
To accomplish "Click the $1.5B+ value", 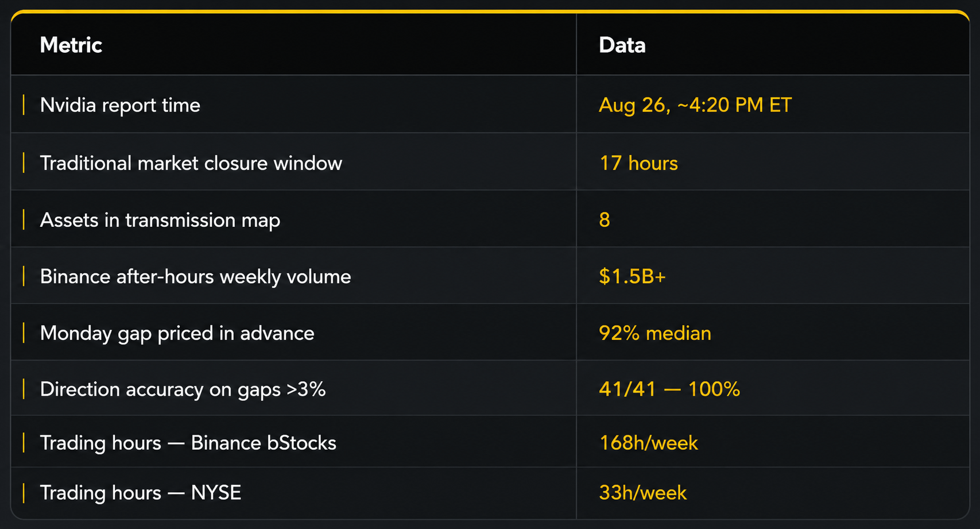I will [x=632, y=277].
